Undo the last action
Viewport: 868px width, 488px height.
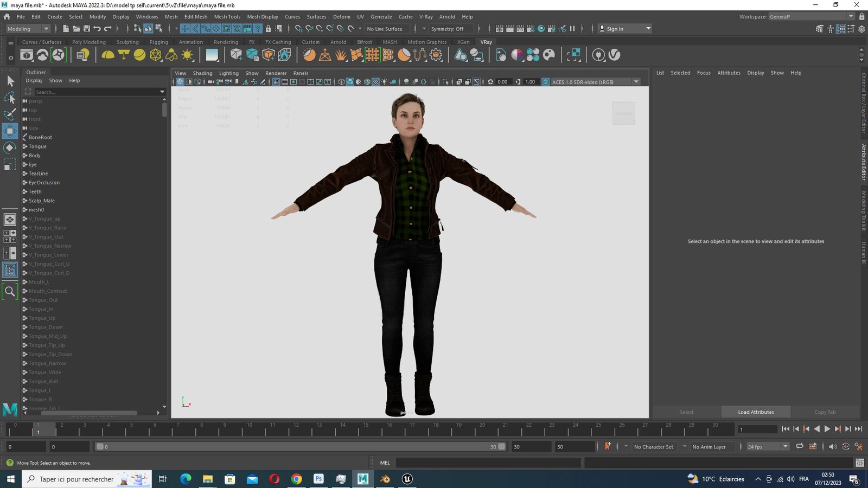pyautogui.click(x=97, y=29)
